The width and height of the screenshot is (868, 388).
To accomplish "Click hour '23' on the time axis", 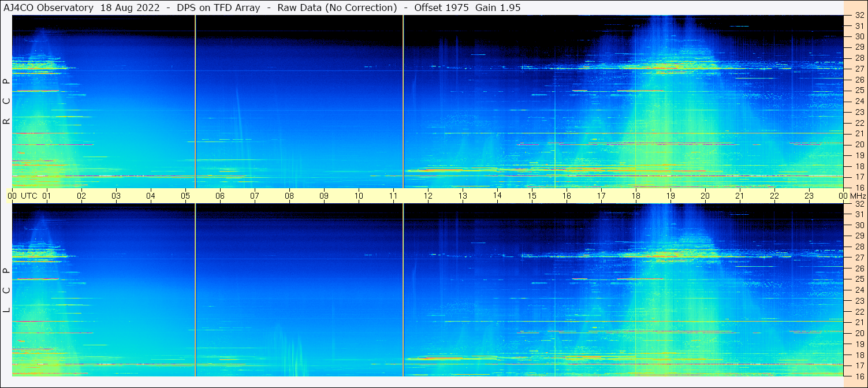I will (x=809, y=196).
